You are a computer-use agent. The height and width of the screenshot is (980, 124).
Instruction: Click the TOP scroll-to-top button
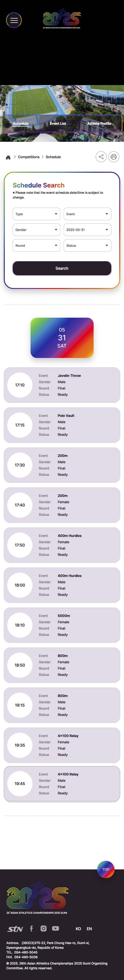point(106,869)
